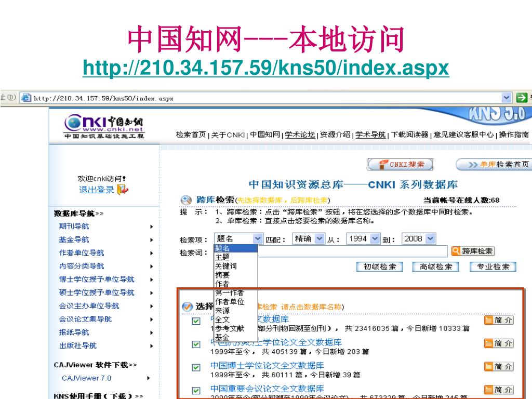Expand 期刊导航 arrow

click(152, 227)
